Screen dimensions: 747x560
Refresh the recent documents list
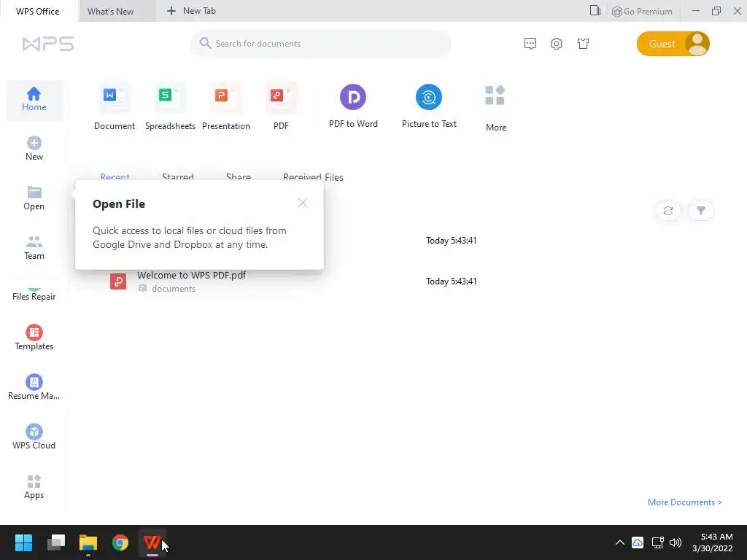pyautogui.click(x=668, y=211)
